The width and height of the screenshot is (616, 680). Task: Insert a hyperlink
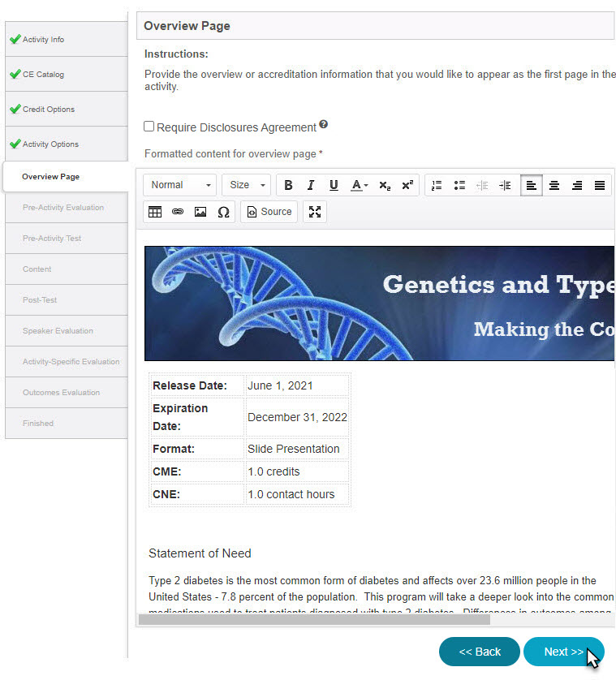[x=178, y=212]
